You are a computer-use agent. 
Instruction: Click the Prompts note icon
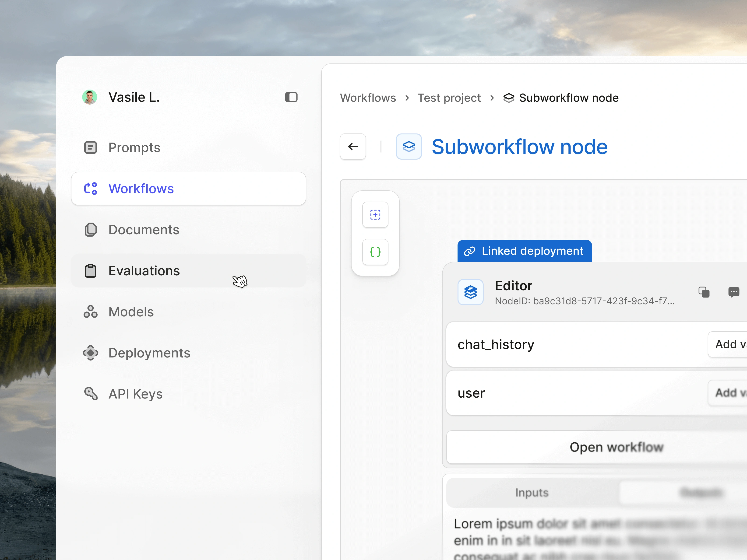point(91,147)
